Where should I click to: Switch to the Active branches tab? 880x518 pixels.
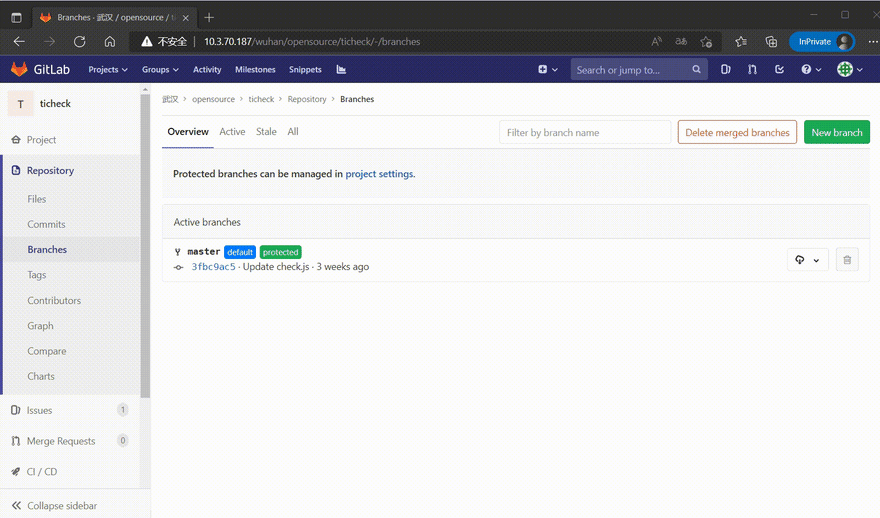coord(232,132)
